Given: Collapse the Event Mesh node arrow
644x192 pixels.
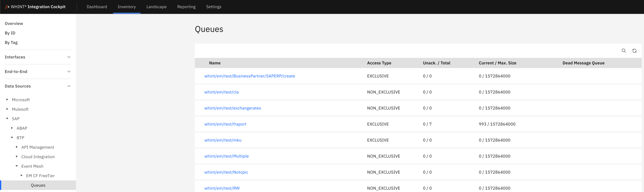Looking at the screenshot, I should click(17, 166).
